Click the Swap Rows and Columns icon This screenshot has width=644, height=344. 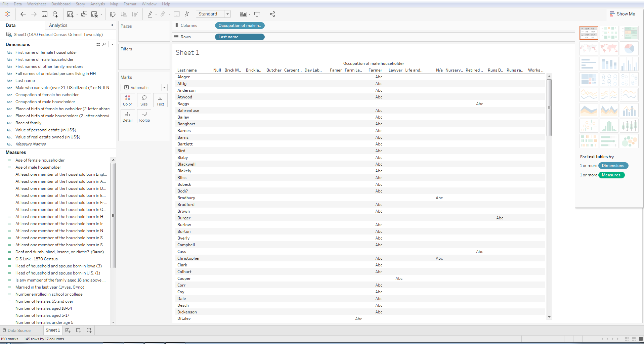click(x=113, y=14)
